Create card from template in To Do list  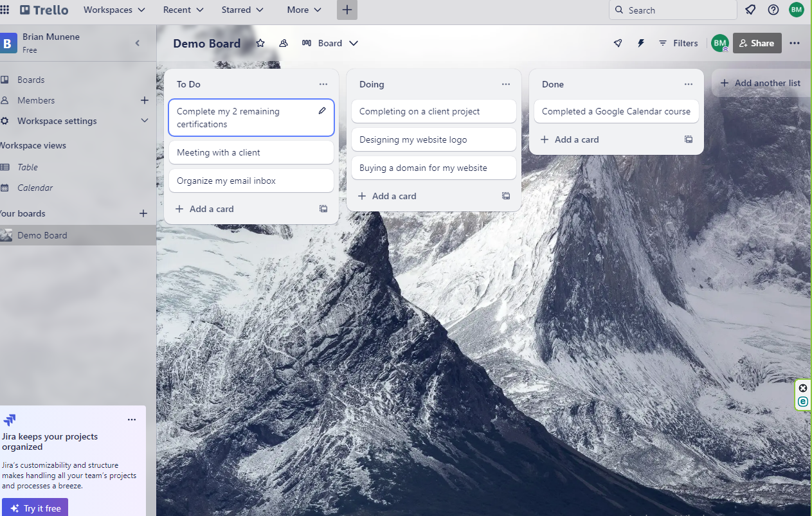pos(323,209)
